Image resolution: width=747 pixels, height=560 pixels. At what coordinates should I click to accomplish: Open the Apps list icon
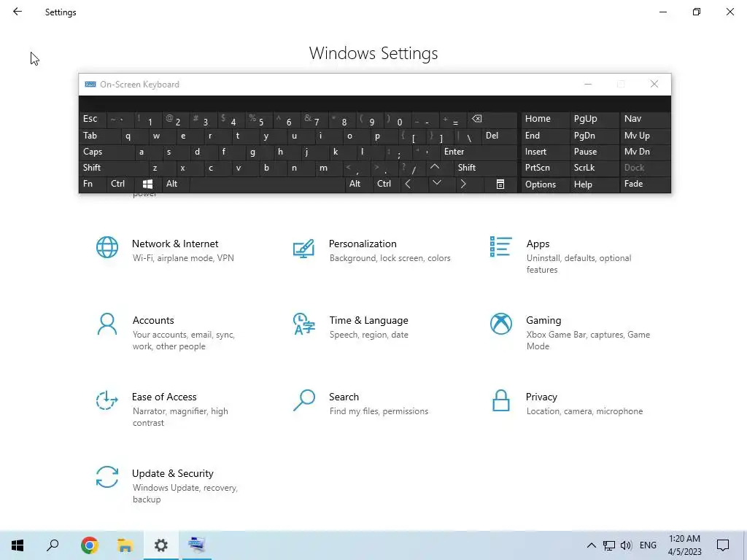click(x=500, y=246)
